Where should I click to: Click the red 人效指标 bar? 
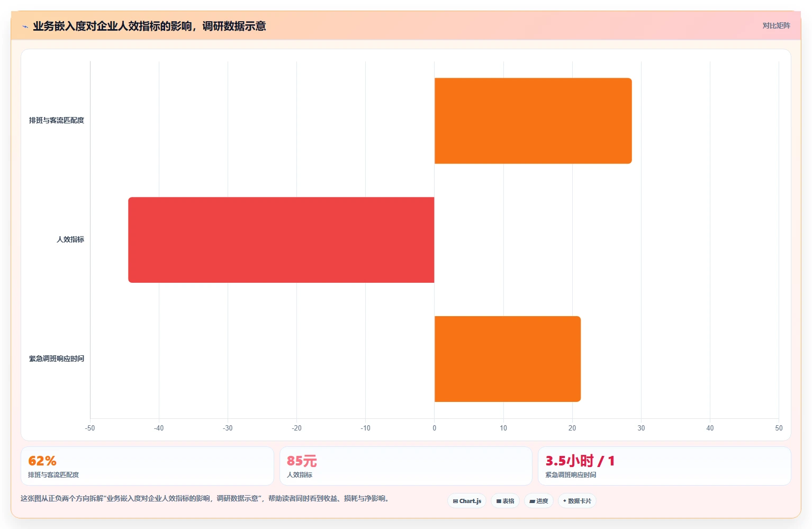[x=281, y=240]
